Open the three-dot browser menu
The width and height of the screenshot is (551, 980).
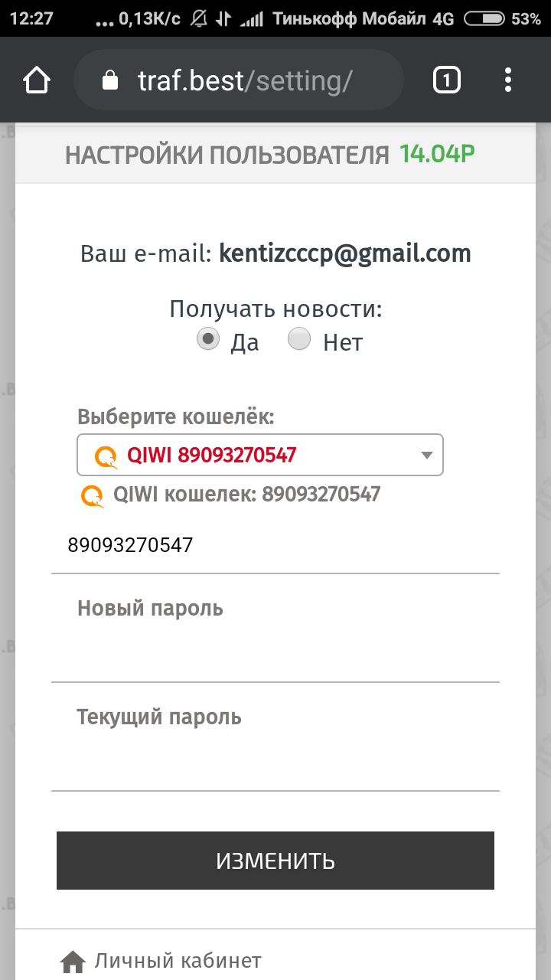(508, 80)
